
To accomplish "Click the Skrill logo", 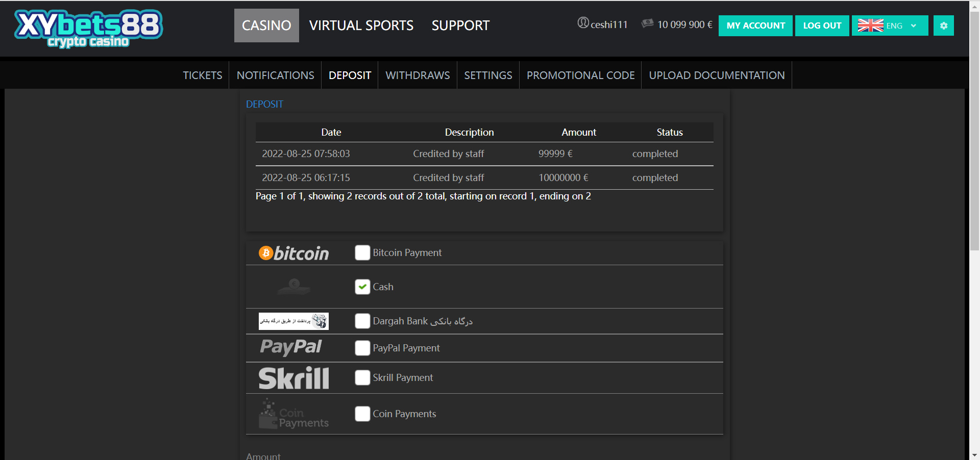I will point(293,378).
